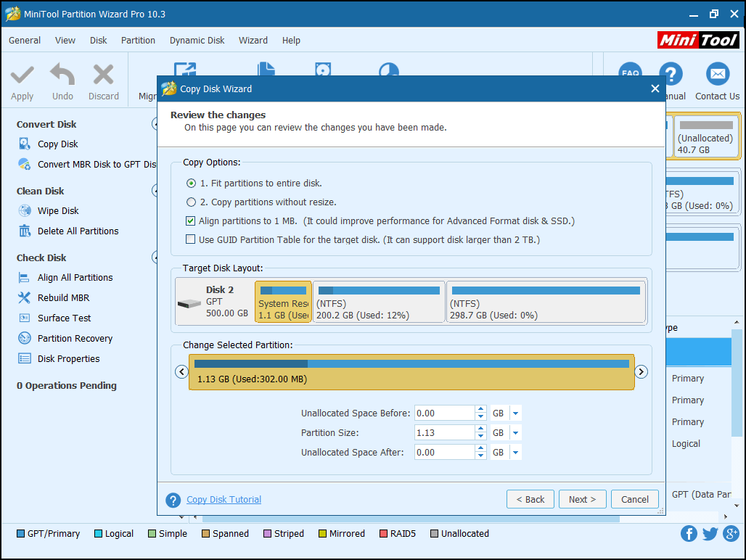Click the Disk 2 drive icon
The image size is (746, 560).
point(189,303)
